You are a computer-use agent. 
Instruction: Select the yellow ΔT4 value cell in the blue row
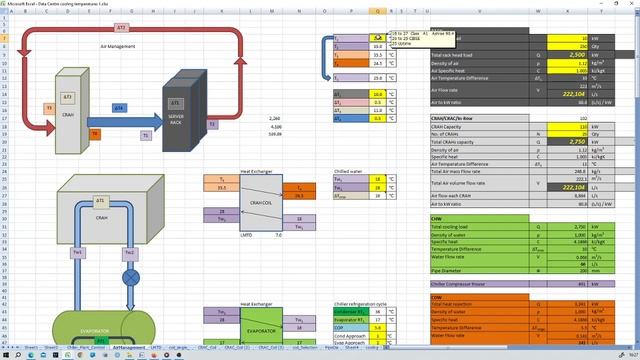point(377,118)
